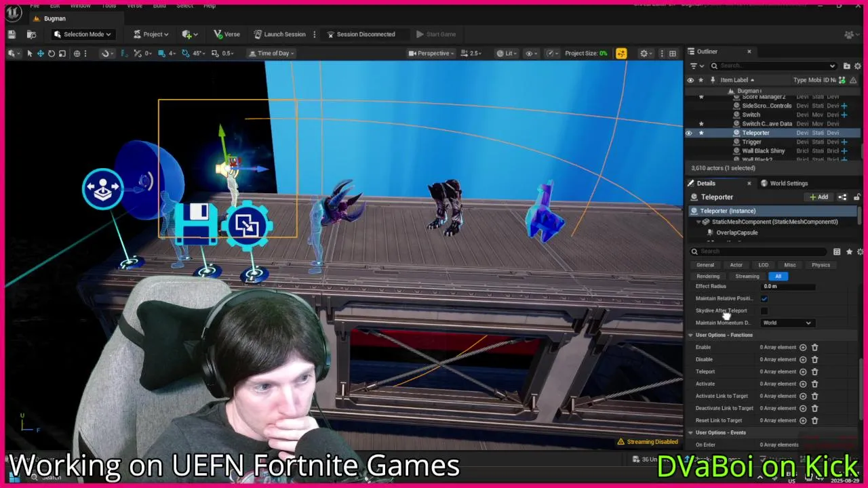Open Maintain Momentum World dropdown
This screenshot has width=868, height=488.
[787, 323]
